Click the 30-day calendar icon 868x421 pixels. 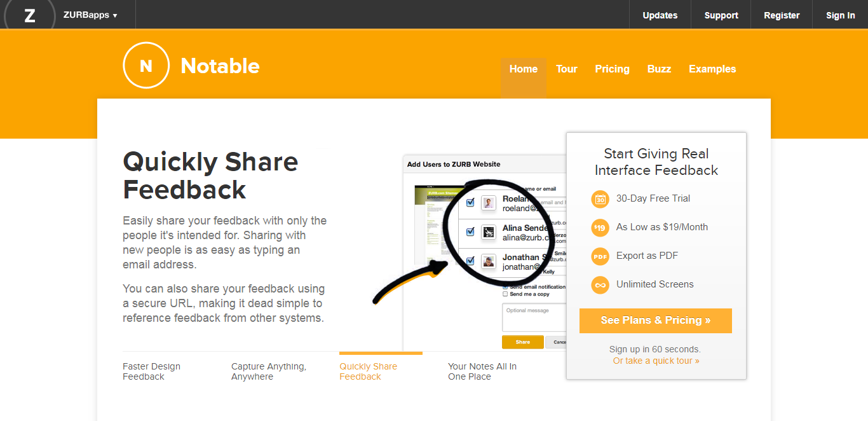[600, 199]
